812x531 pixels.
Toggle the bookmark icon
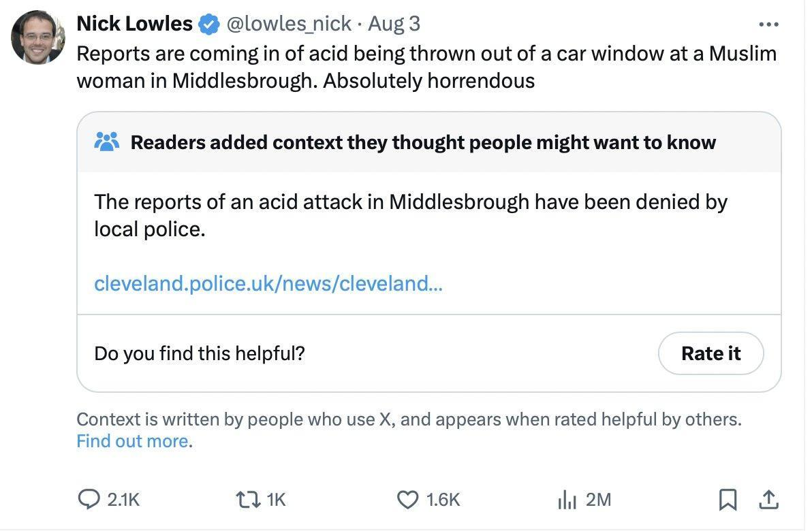point(728,500)
